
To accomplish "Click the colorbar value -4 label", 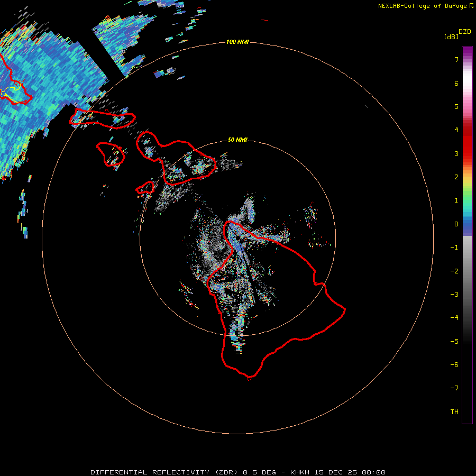I will coord(454,317).
